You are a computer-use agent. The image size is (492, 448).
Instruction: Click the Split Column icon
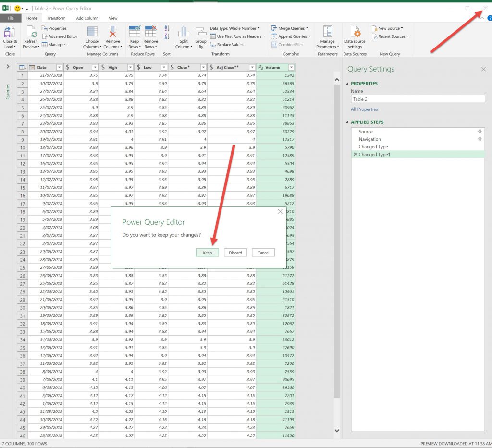(x=183, y=33)
